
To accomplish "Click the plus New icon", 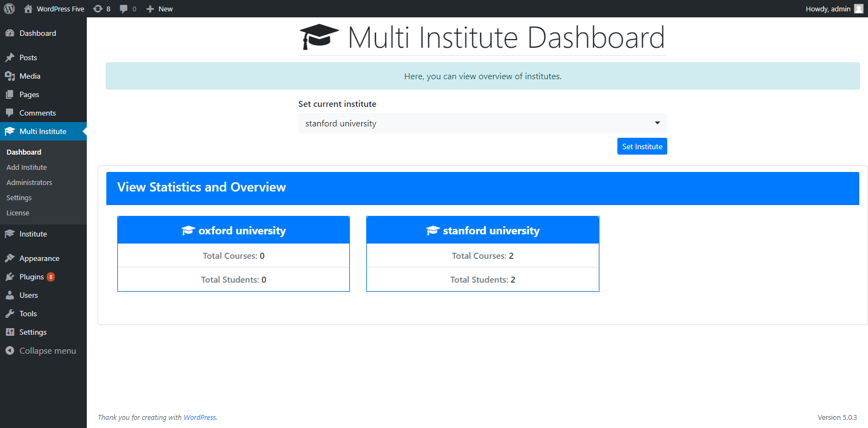I will (150, 9).
